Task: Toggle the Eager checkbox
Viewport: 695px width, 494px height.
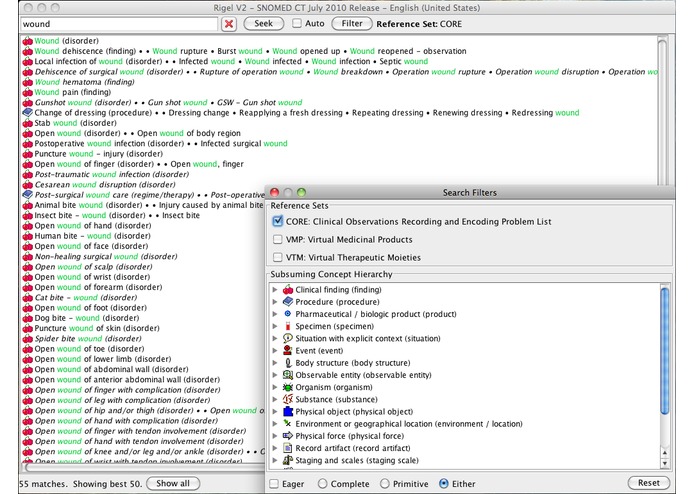Action: pyautogui.click(x=274, y=484)
